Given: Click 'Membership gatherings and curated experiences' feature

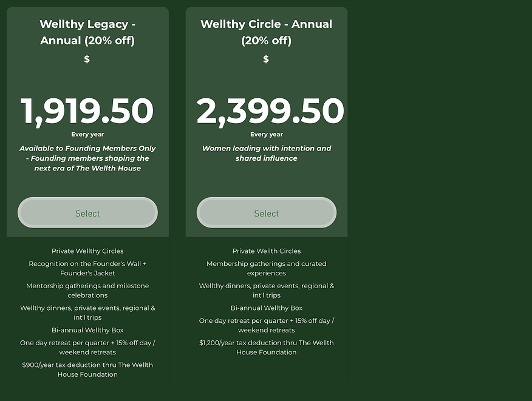Looking at the screenshot, I should [267, 268].
